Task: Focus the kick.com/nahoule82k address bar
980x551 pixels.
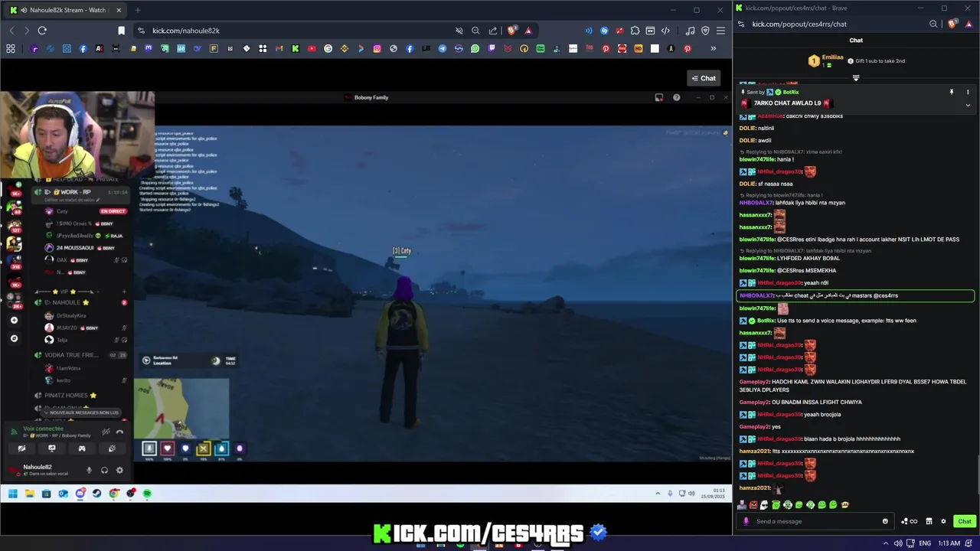Action: point(299,31)
